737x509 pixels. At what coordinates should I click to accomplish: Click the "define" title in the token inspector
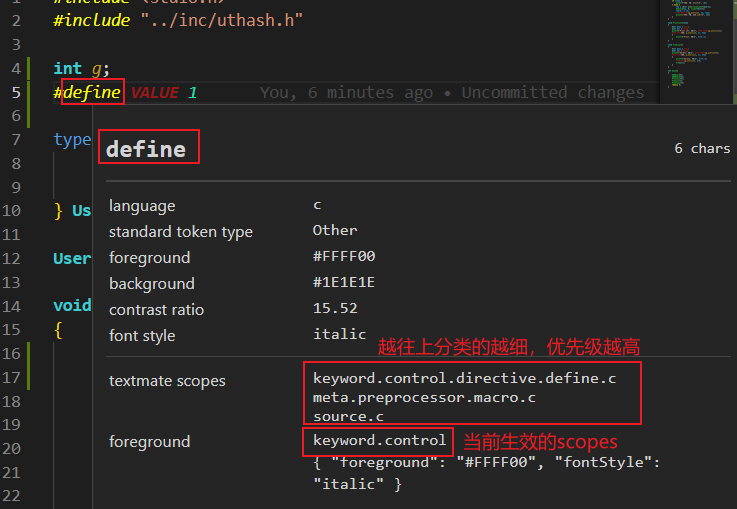click(x=146, y=149)
